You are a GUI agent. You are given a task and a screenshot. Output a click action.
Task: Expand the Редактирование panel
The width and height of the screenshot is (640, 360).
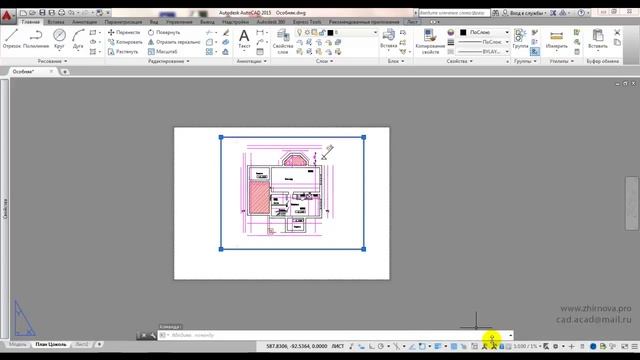click(168, 61)
